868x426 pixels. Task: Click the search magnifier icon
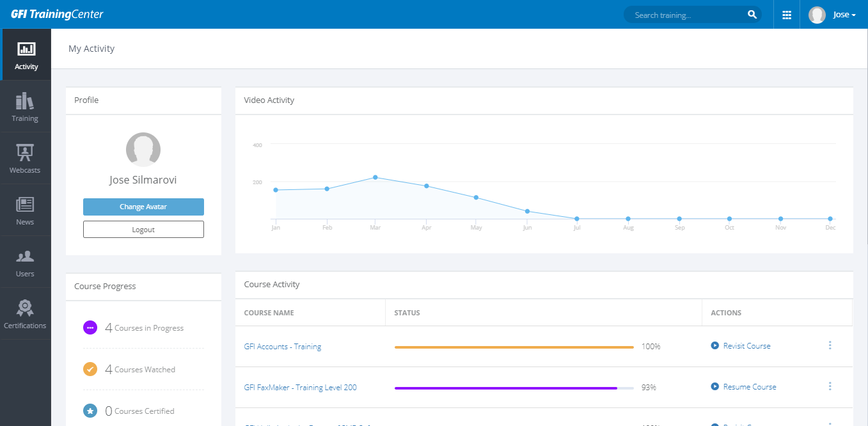[752, 15]
